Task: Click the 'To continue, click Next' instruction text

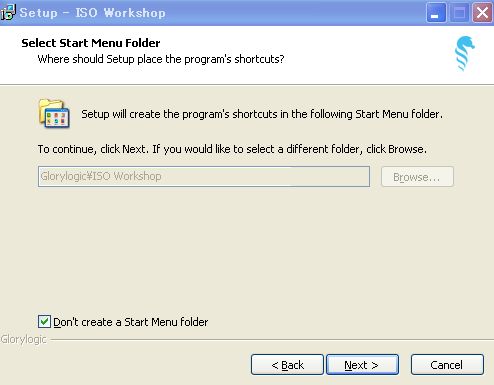Action: pos(232,149)
